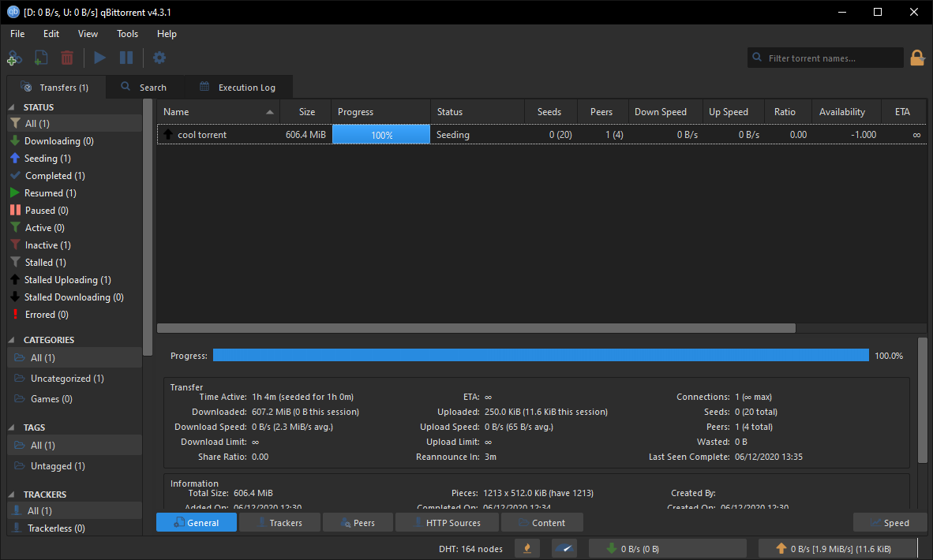
Task: Filter by Seeding (1) status
Action: 75,158
